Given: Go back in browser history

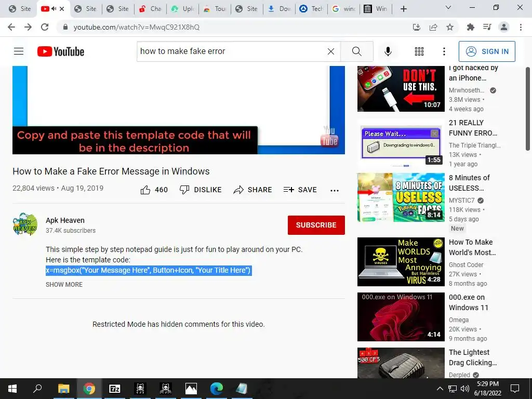Looking at the screenshot, I should point(11,27).
